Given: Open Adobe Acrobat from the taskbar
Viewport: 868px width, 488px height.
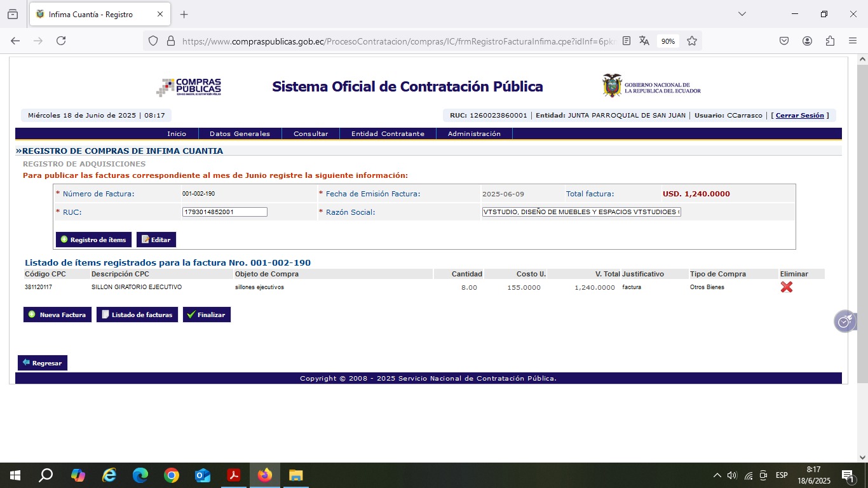Looking at the screenshot, I should point(233,475).
